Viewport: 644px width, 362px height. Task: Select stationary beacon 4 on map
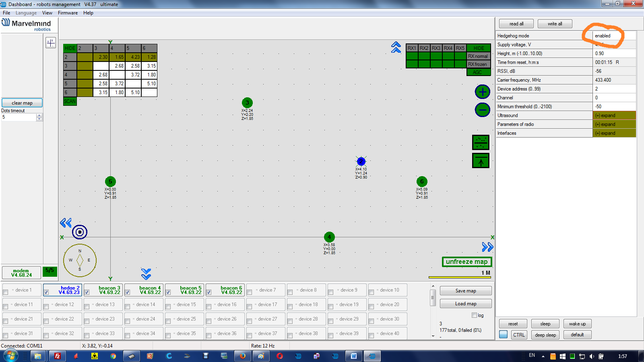[x=329, y=237]
